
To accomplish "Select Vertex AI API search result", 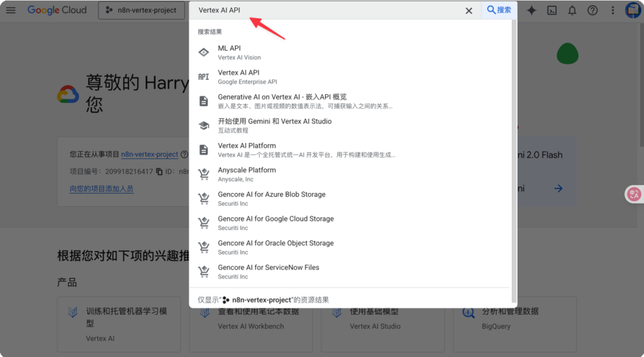I will pyautogui.click(x=238, y=77).
